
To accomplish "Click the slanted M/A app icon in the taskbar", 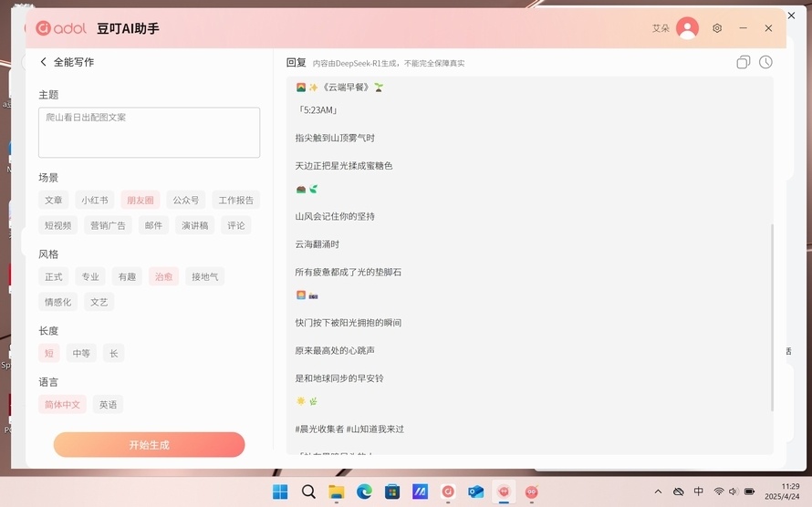I will click(420, 491).
